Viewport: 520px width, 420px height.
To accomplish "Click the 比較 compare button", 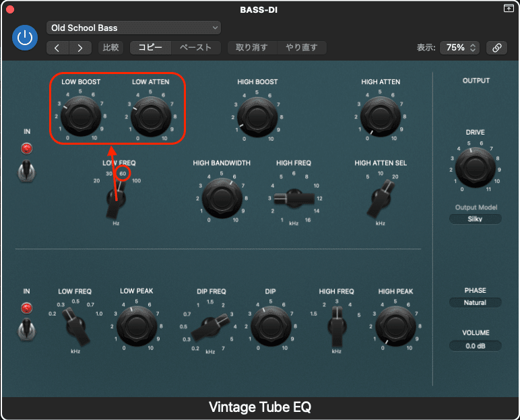I will click(x=110, y=48).
